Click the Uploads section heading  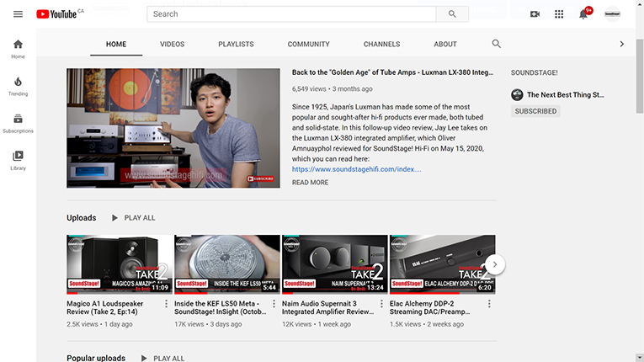[x=82, y=218]
